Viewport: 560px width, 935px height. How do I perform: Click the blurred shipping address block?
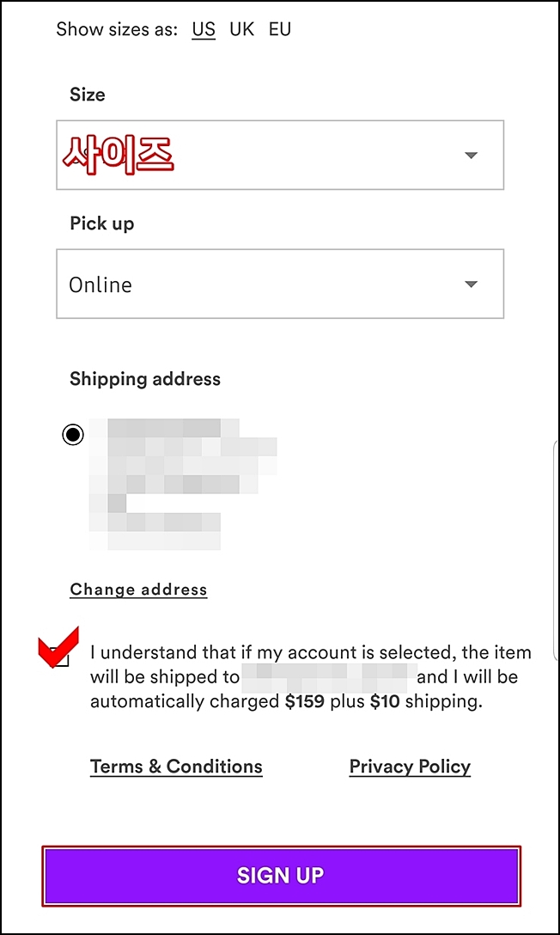point(183,484)
